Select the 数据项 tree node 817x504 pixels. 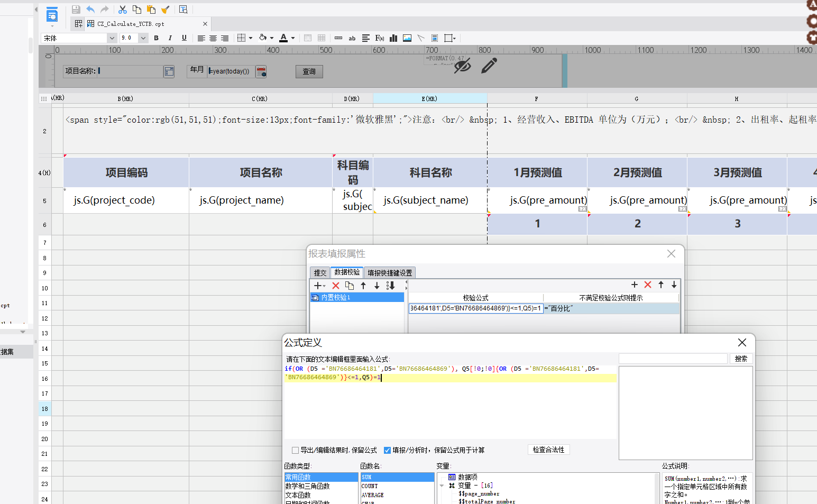tap(463, 477)
